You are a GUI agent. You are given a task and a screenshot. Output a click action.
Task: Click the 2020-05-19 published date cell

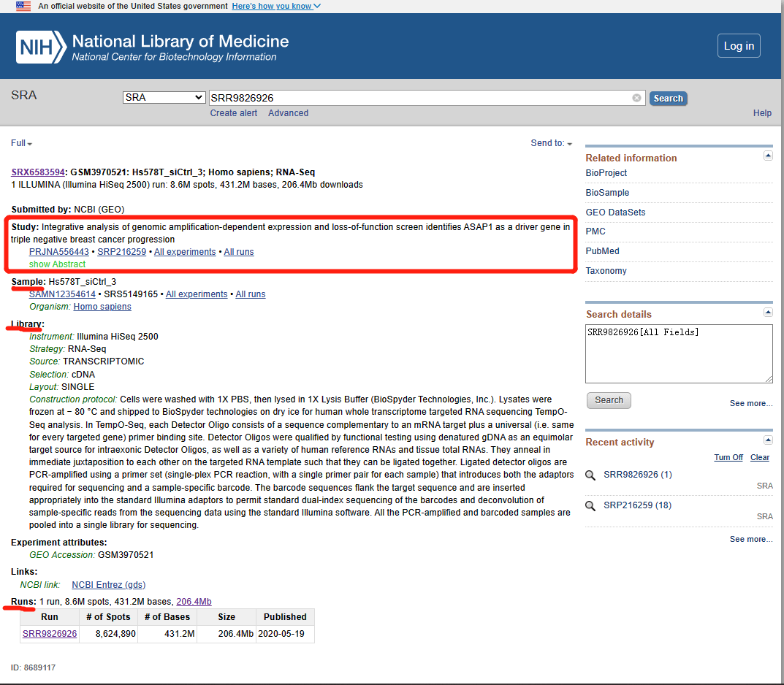pos(285,634)
